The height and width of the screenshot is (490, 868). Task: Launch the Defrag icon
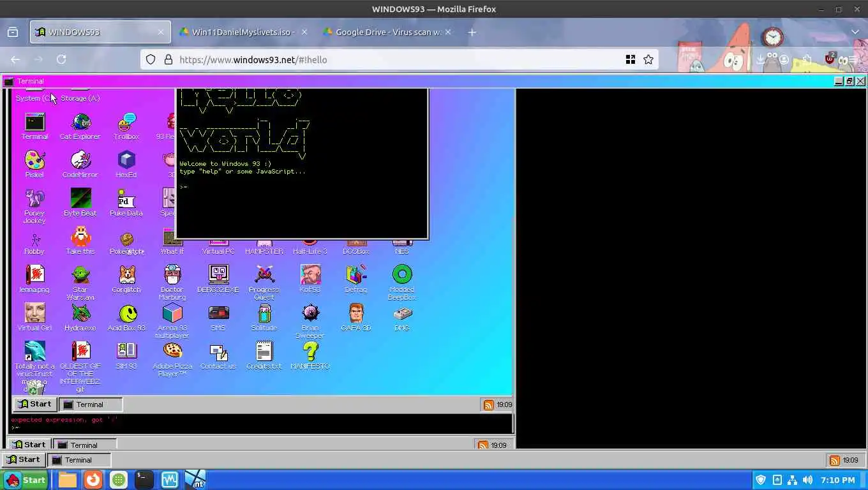click(356, 279)
